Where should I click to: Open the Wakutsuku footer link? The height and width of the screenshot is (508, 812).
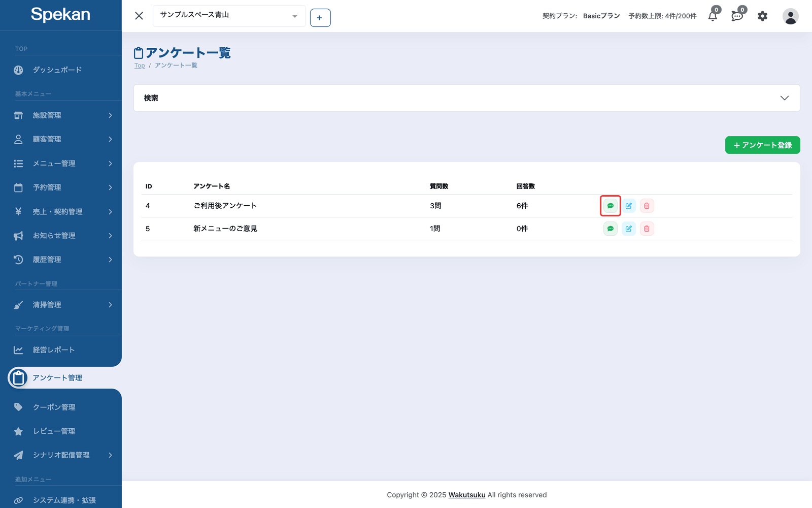[467, 495]
